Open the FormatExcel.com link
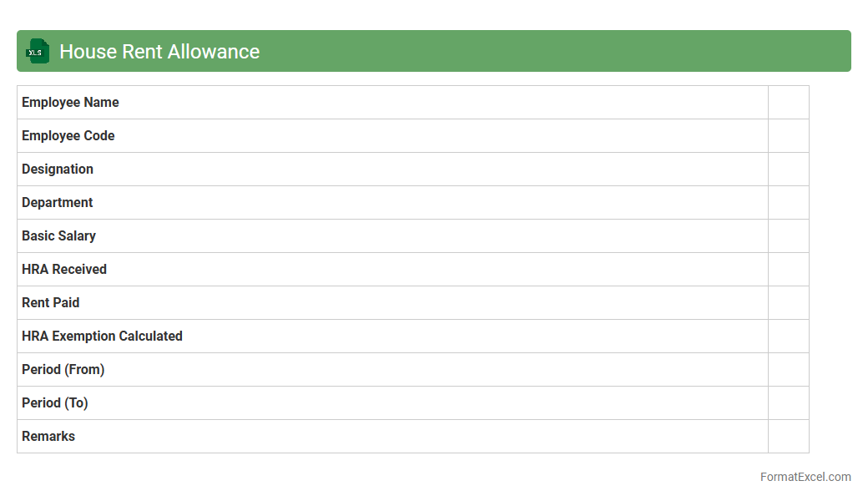This screenshot has width=868, height=501. pos(805,477)
